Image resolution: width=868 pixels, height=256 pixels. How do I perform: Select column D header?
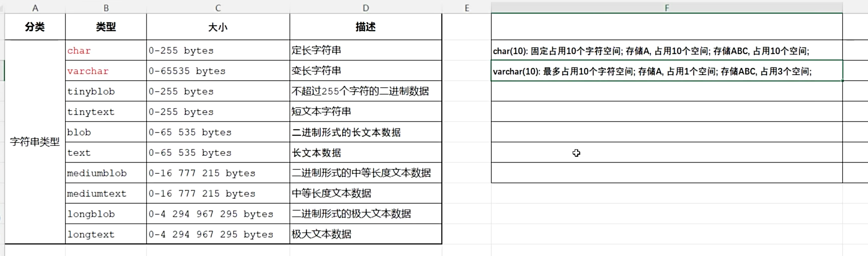click(x=366, y=8)
